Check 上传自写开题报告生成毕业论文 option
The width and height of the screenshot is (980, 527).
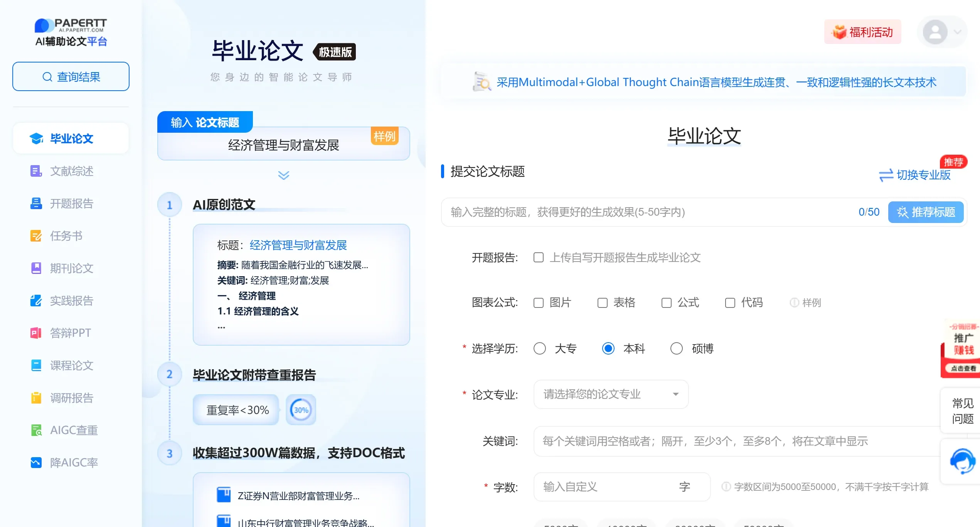tap(539, 258)
